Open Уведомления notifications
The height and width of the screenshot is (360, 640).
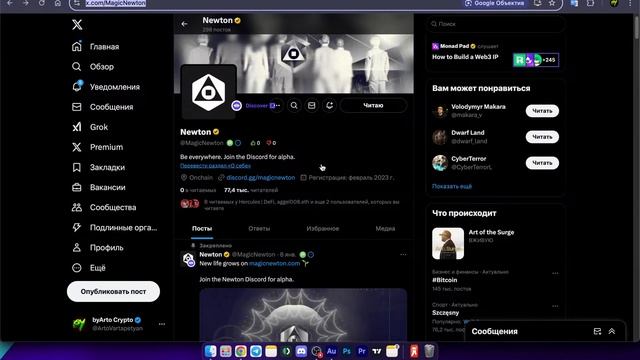pos(106,87)
